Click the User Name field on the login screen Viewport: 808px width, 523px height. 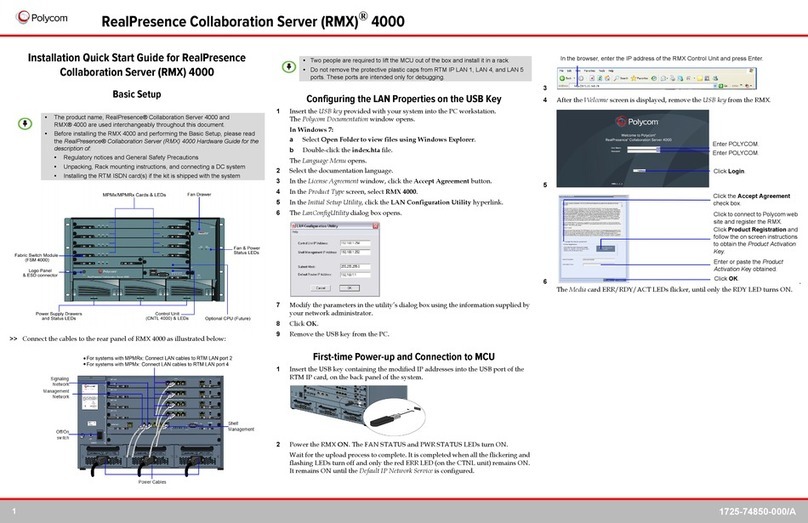coord(643,148)
